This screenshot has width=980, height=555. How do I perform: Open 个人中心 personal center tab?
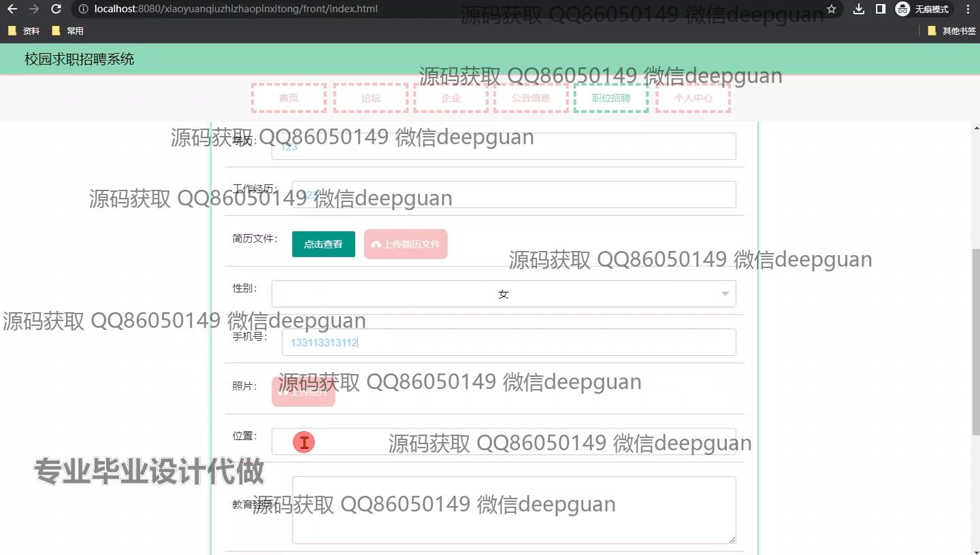[x=693, y=98]
